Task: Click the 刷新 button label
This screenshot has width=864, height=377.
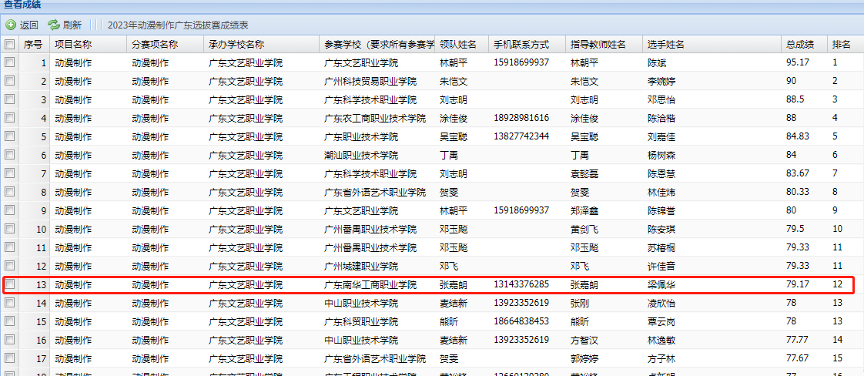Action: (x=72, y=25)
